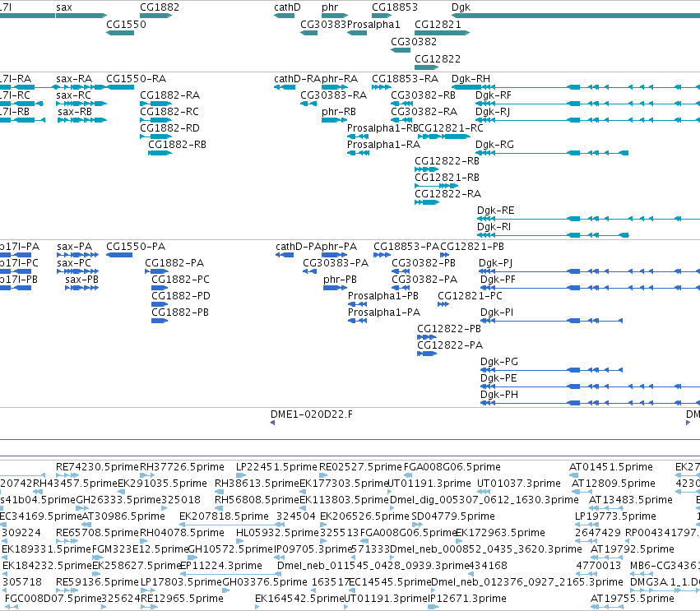This screenshot has height=611, width=700.
Task: Open protein CG12821-PB
Action: 472,247
